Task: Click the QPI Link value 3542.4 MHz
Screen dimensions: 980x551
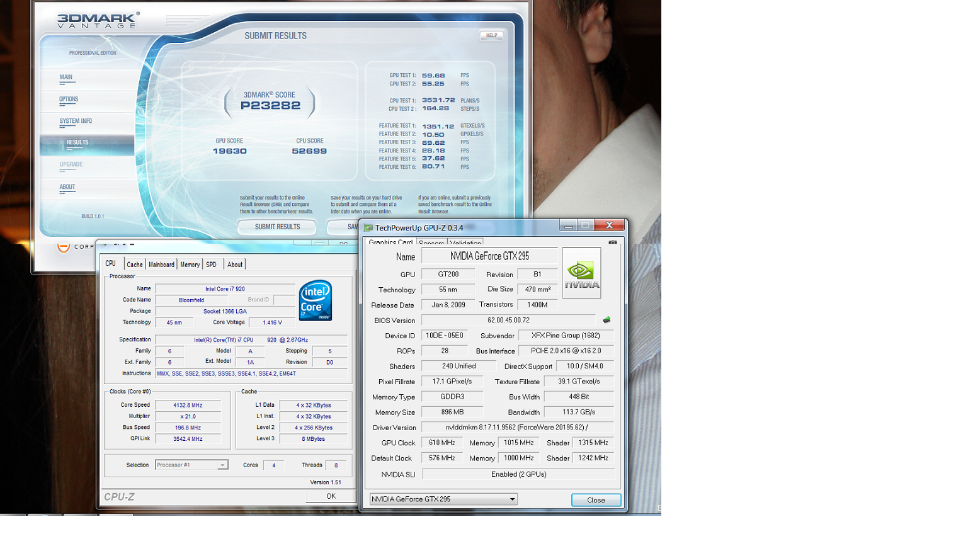Action: 188,439
